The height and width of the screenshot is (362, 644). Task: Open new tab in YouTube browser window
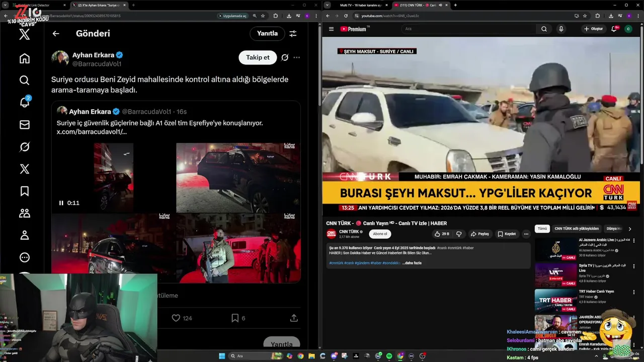coord(455,5)
